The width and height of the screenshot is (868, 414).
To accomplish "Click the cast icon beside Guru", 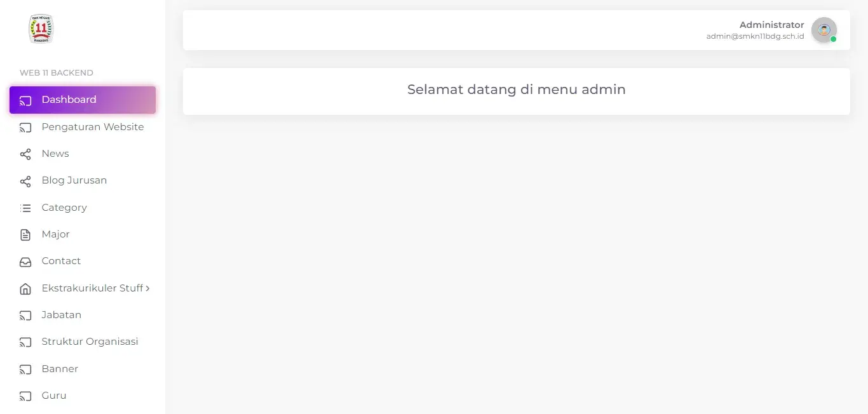I will pyautogui.click(x=25, y=396).
